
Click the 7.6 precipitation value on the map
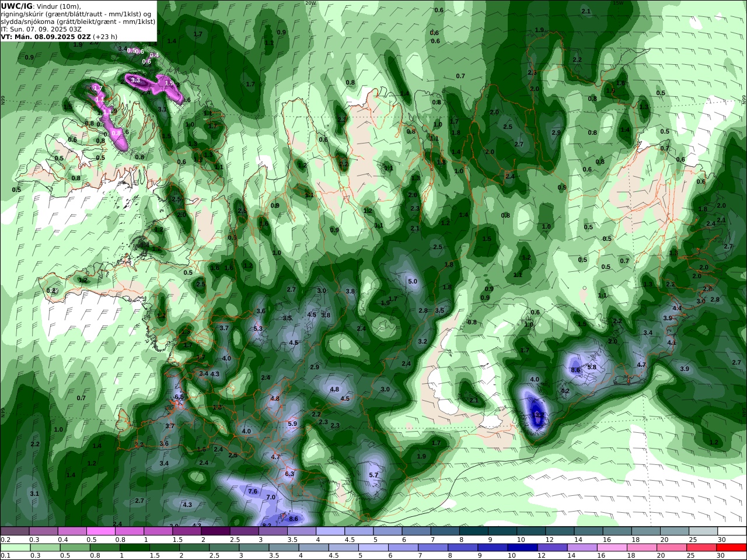coord(253,492)
